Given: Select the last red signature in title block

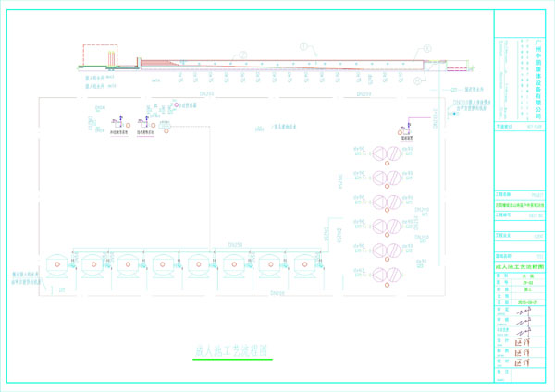Looking at the screenshot, I should pos(524,361).
